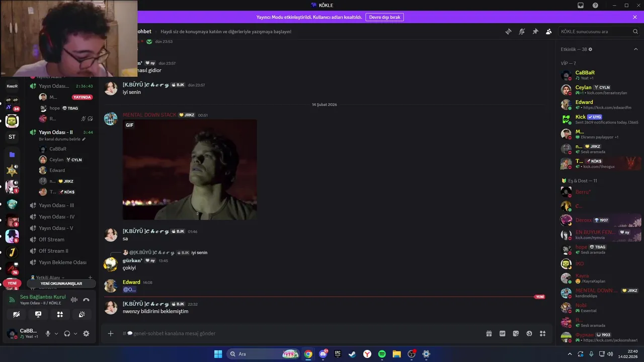Join Yayın Odası - IV voice channel

[56, 217]
